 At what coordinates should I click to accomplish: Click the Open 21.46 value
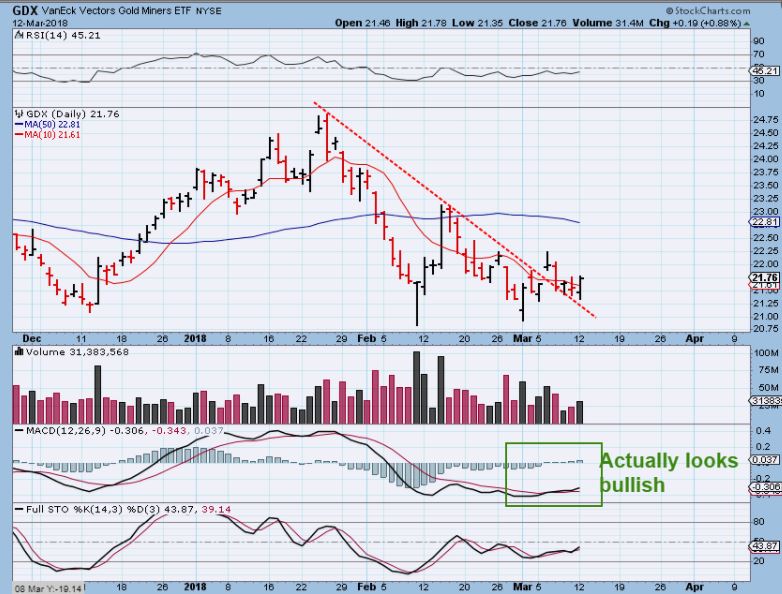coord(362,23)
